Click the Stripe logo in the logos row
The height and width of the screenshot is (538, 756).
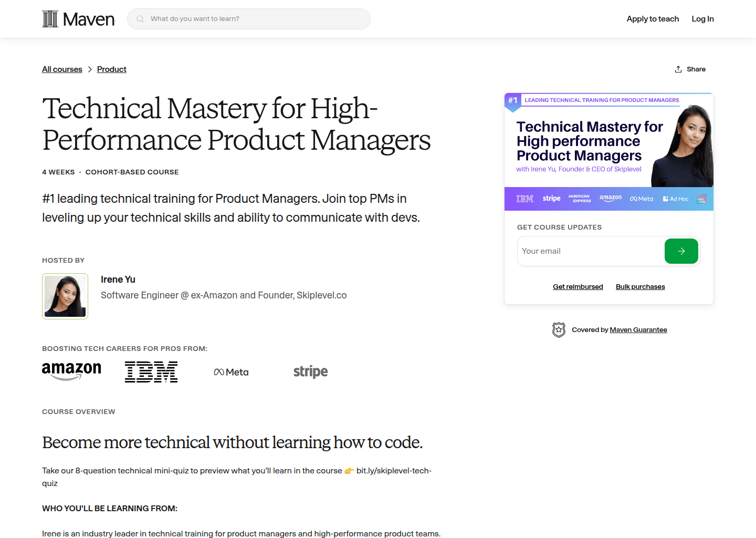tap(310, 371)
